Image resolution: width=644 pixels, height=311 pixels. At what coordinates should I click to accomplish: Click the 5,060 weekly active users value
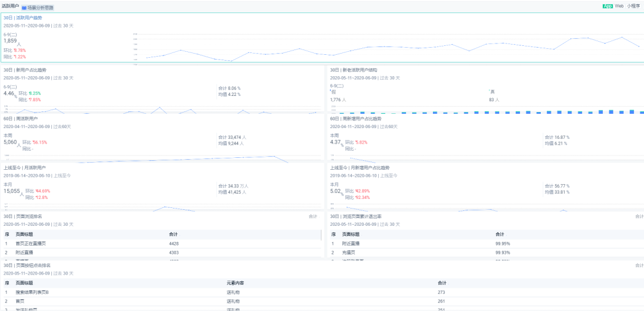10,142
